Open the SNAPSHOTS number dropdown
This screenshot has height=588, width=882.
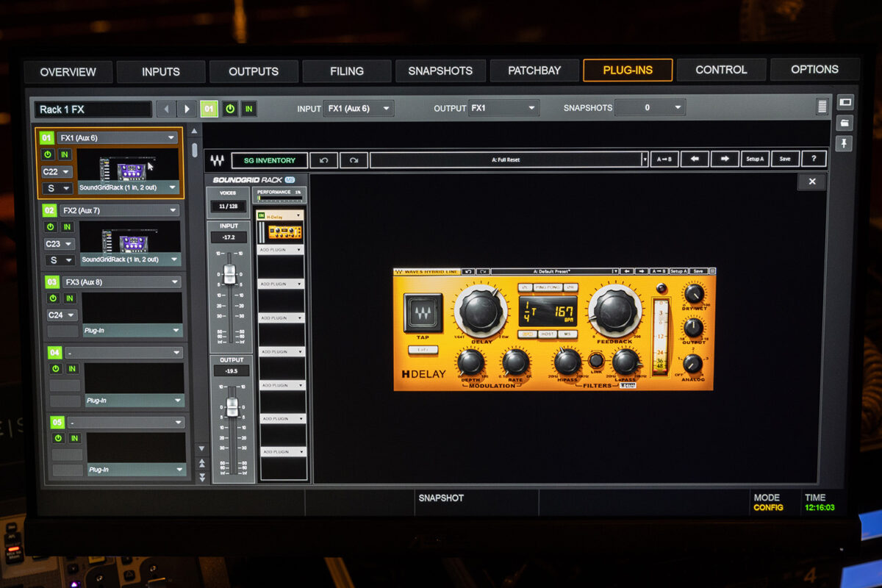(650, 107)
